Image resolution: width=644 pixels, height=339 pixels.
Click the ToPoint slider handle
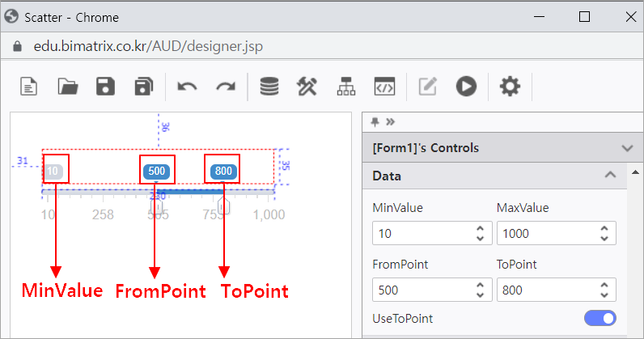(x=225, y=206)
